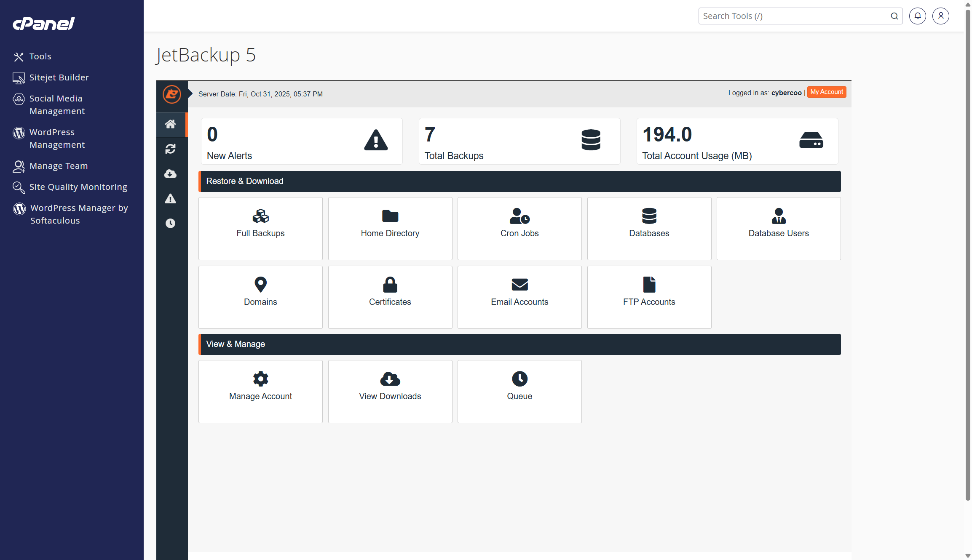Click the page vertical scrollbar
The image size is (972, 560).
(x=967, y=253)
